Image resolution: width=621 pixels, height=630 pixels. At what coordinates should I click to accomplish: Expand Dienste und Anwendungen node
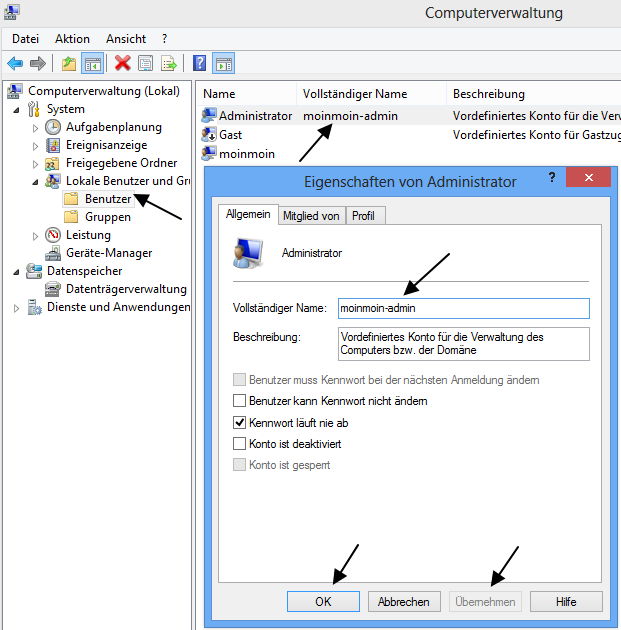coord(16,309)
